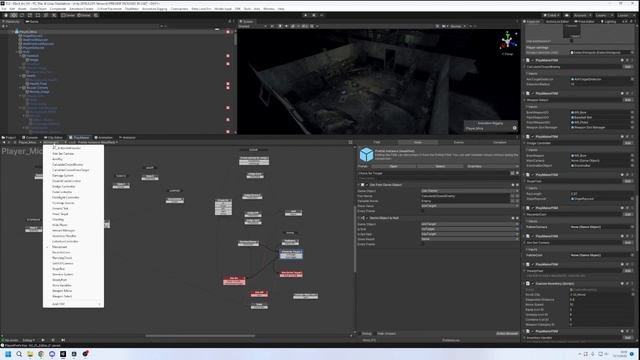Click object picker for FollowCamera field
640x360 pixels.
click(632, 227)
